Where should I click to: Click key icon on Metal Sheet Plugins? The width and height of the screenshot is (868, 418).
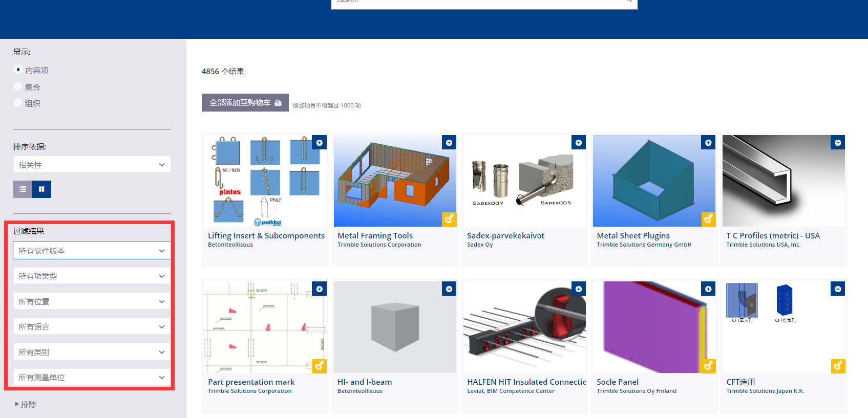tap(708, 219)
